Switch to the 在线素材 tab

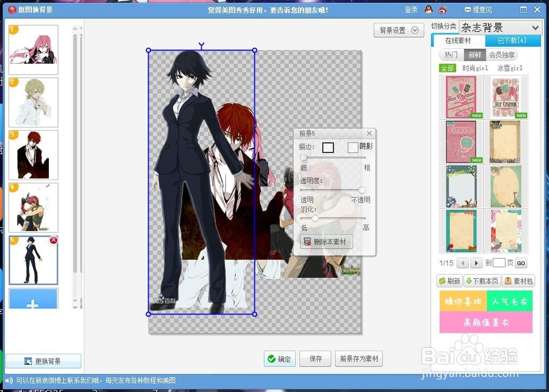(458, 41)
